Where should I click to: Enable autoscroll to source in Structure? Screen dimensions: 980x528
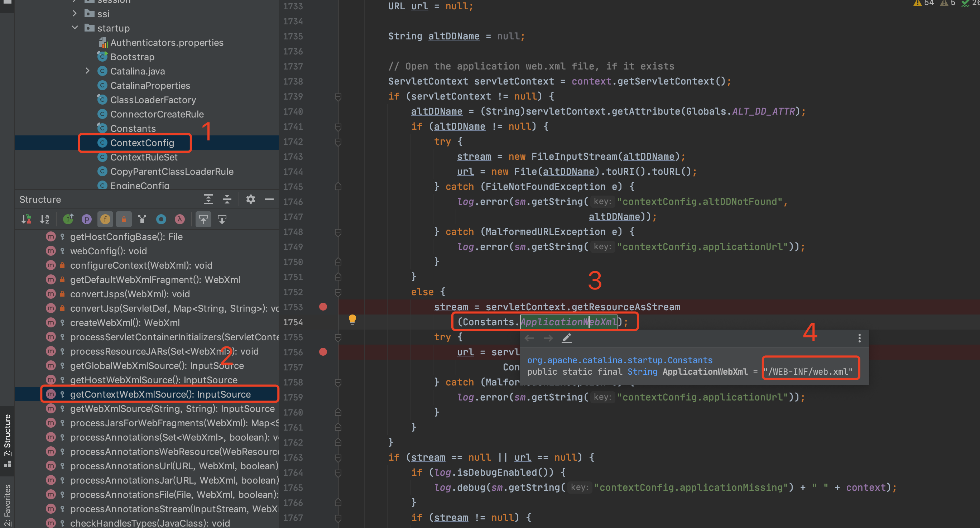coord(203,219)
